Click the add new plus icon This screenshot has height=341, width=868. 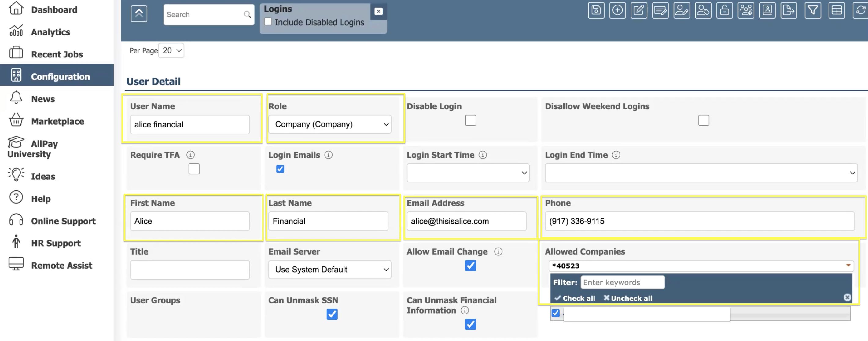tap(617, 10)
